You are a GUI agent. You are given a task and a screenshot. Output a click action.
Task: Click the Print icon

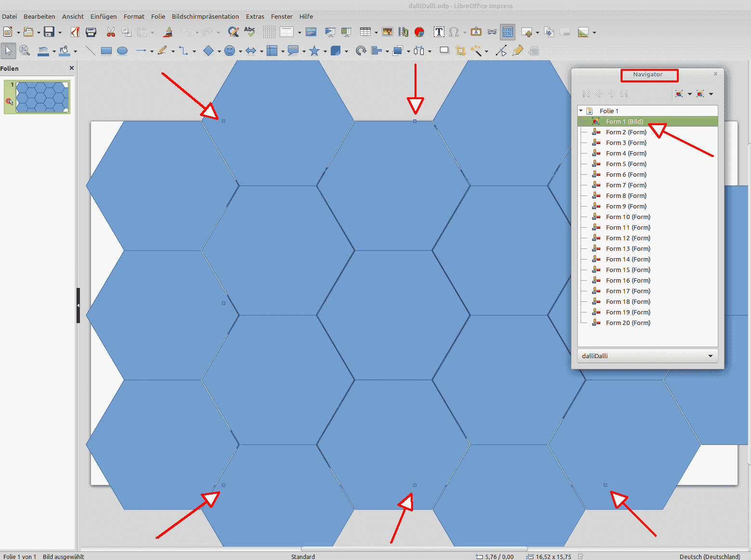pos(91,32)
